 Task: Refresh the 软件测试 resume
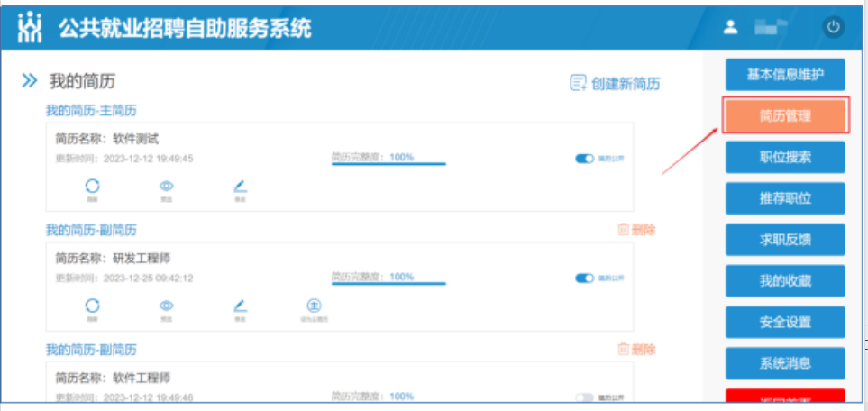click(x=92, y=187)
